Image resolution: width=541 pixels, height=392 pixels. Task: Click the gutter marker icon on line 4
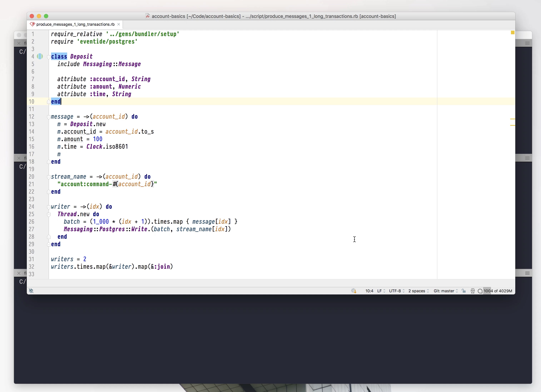[x=40, y=56]
